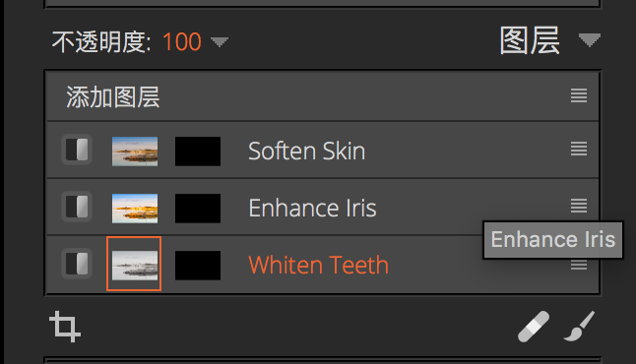Image resolution: width=636 pixels, height=364 pixels.
Task: Click the opacity value 100
Action: coord(182,41)
